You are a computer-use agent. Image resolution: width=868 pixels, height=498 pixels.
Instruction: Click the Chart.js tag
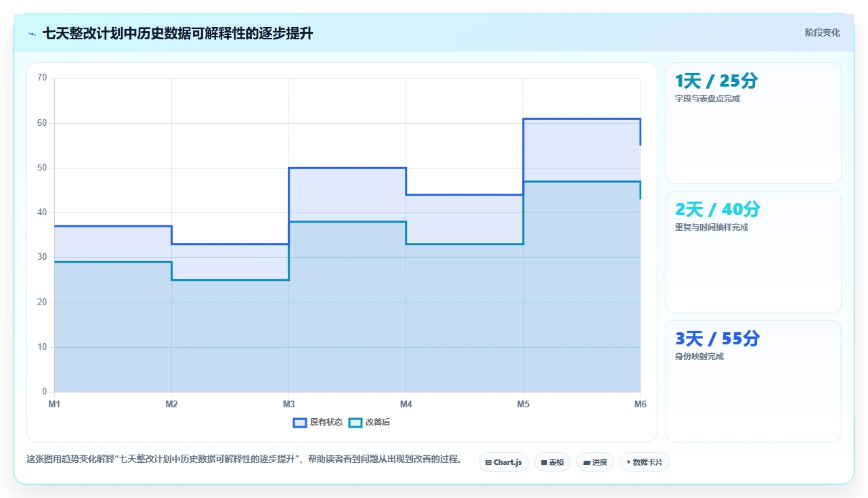[504, 462]
